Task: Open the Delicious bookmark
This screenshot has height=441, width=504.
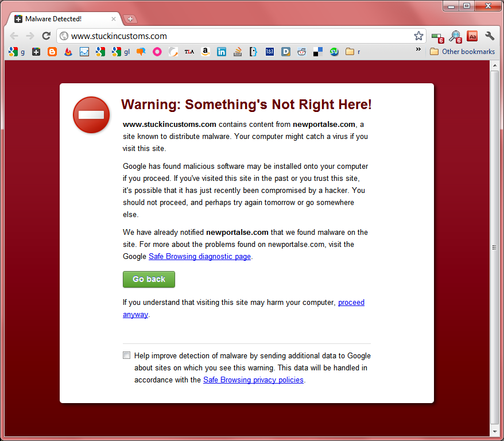Action: (317, 52)
